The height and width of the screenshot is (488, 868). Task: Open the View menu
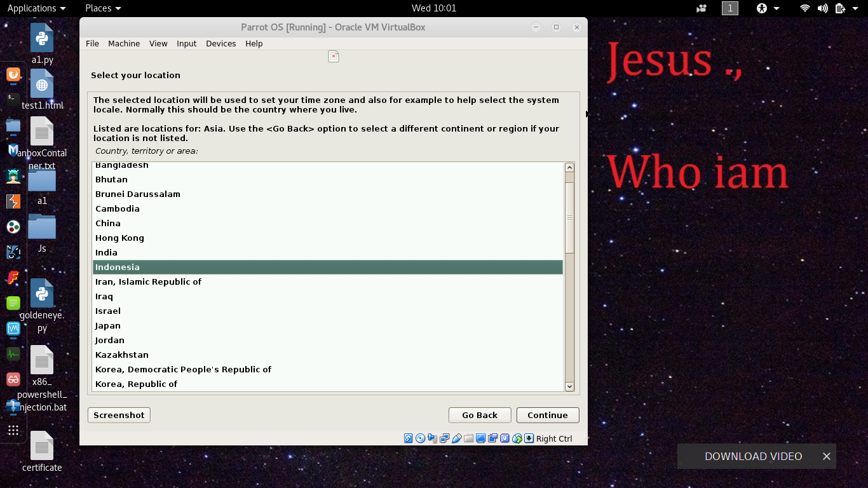[158, 43]
